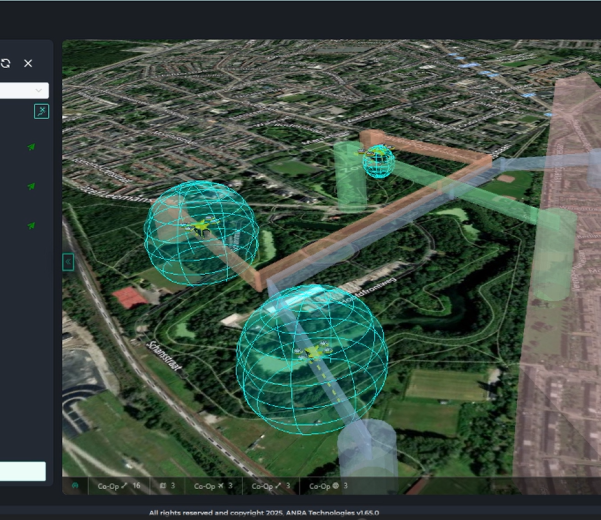The image size is (601, 520).
Task: Click the teal-bordered tool icon below the dropdown
Action: [x=41, y=111]
